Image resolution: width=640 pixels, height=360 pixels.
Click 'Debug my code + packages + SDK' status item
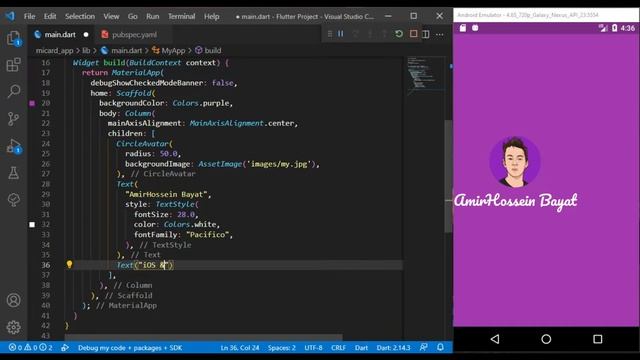point(130,348)
